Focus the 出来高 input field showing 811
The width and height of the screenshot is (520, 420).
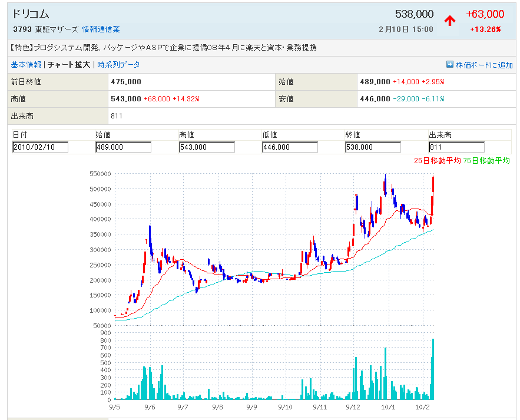pos(456,147)
